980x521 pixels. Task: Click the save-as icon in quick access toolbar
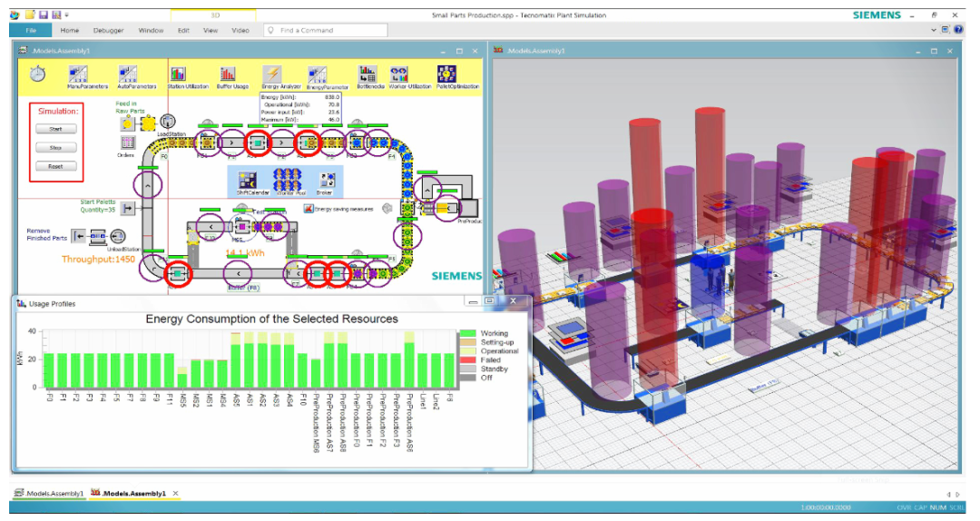point(56,15)
